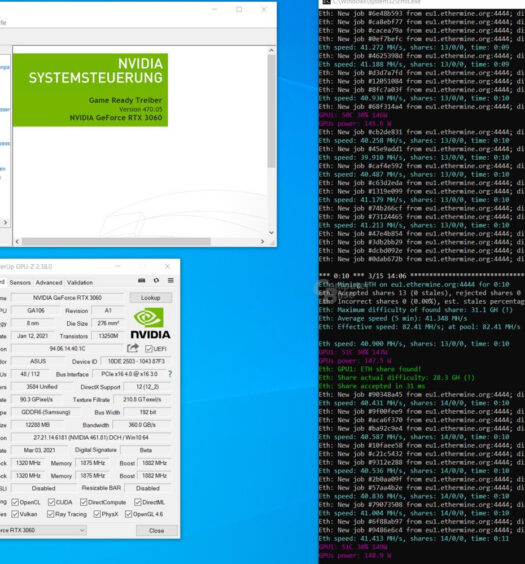
Task: Click the NVIDIA logo in GPU-Z
Action: pyautogui.click(x=150, y=323)
